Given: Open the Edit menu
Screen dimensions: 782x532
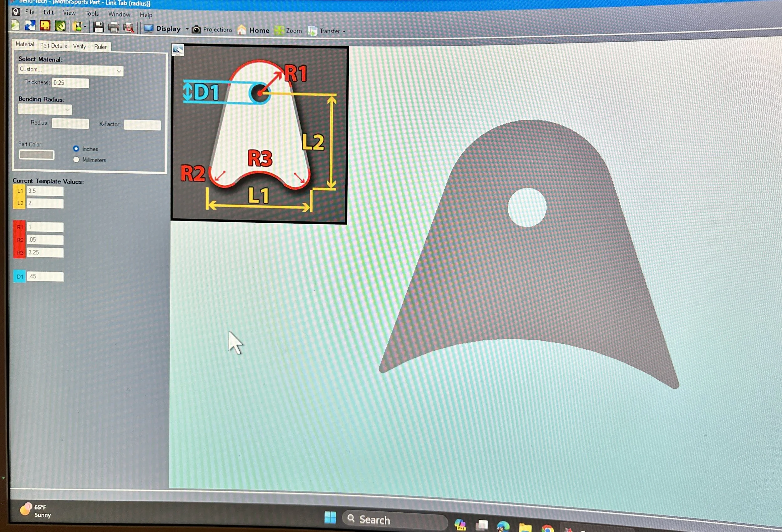Looking at the screenshot, I should [x=48, y=13].
